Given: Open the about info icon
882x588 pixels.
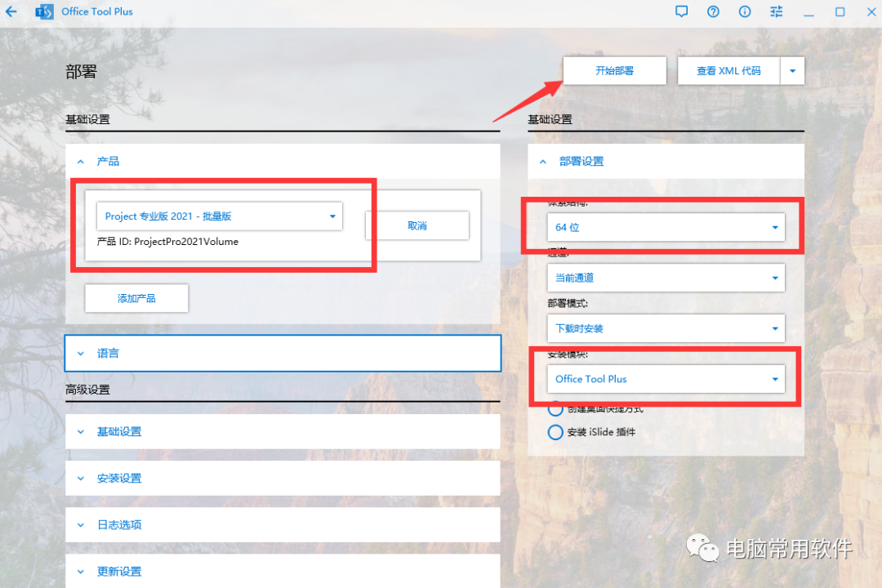Looking at the screenshot, I should point(745,11).
